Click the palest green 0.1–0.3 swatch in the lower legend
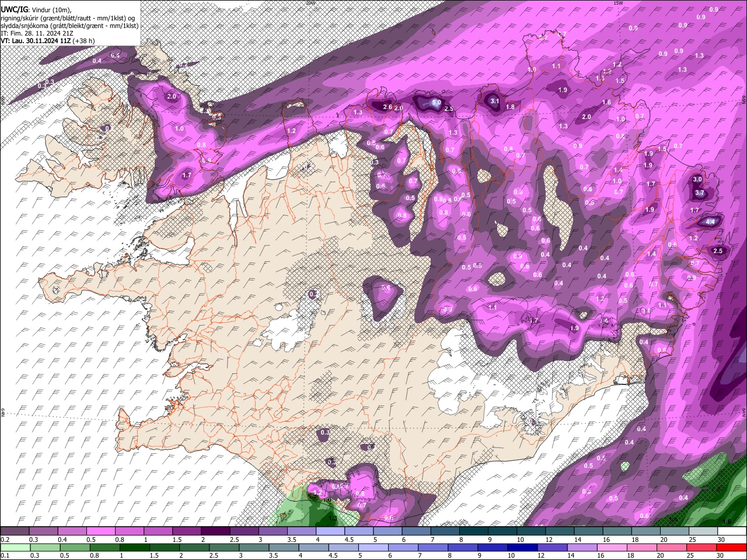This screenshot has width=747, height=560. 15,547
